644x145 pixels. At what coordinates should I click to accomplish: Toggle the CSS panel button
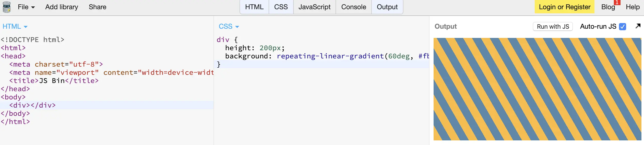(x=281, y=7)
